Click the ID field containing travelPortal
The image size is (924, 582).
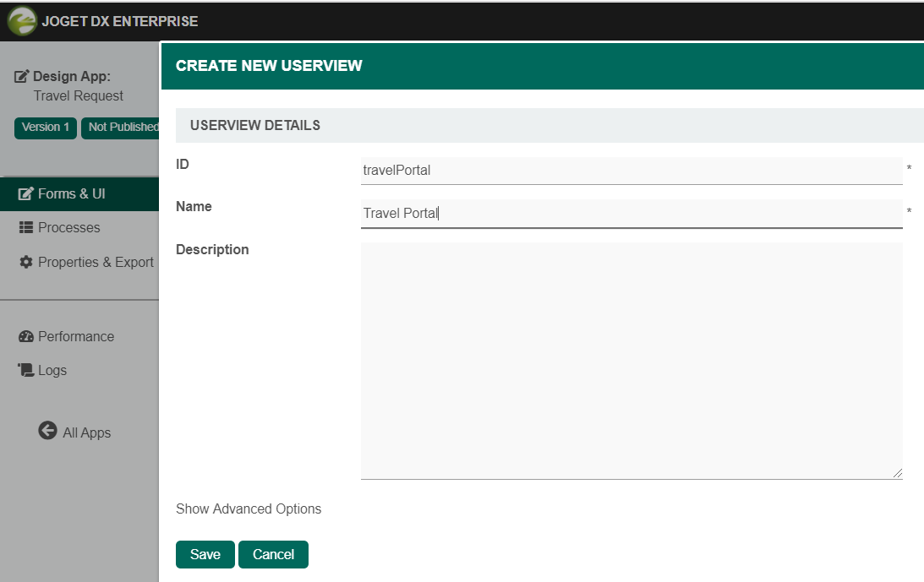click(631, 171)
